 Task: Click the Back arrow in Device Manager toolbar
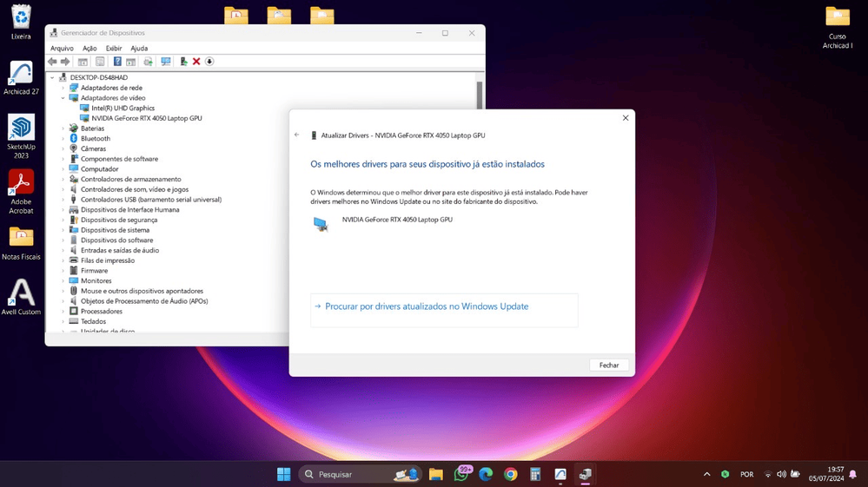click(x=52, y=62)
